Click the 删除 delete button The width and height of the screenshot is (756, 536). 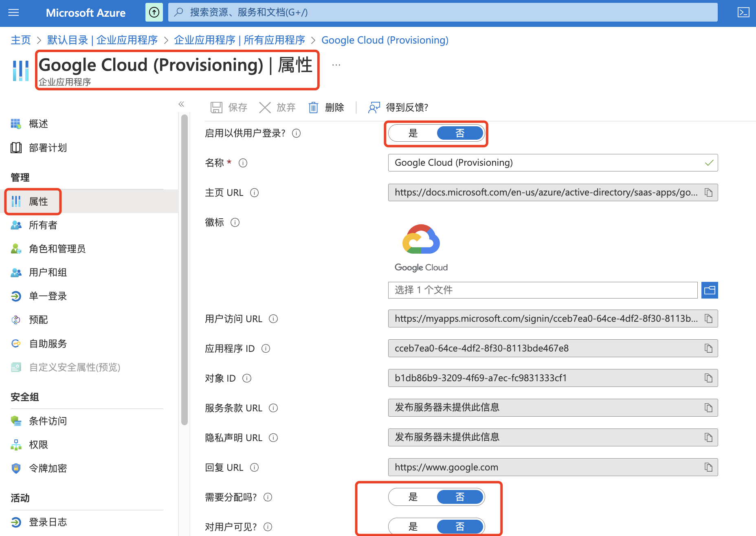[326, 108]
